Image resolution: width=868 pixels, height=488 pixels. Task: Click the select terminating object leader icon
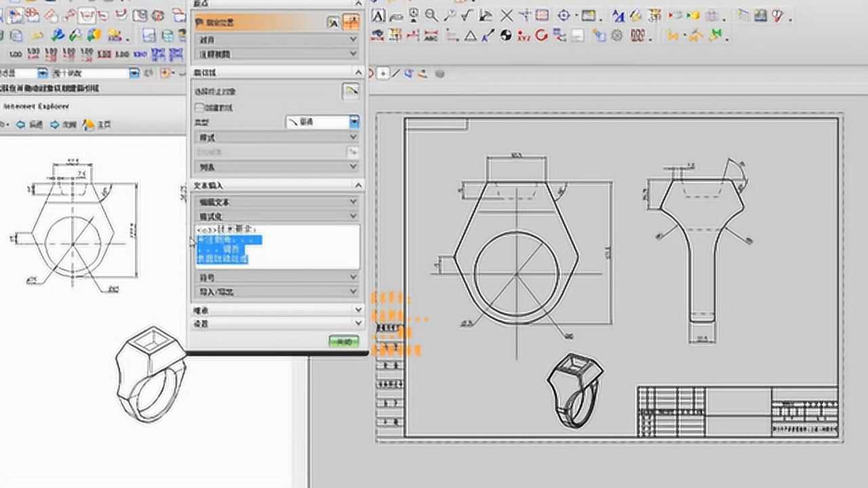(x=350, y=91)
